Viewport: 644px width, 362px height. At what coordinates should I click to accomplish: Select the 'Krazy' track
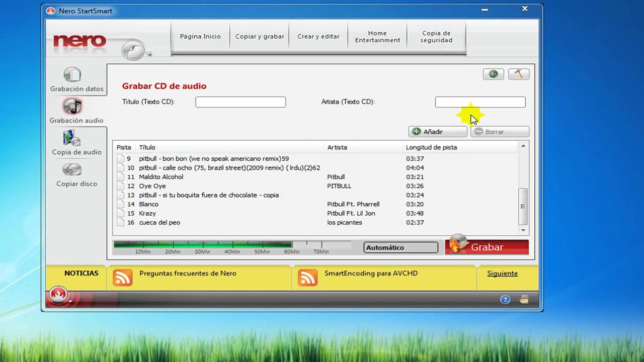click(x=147, y=213)
